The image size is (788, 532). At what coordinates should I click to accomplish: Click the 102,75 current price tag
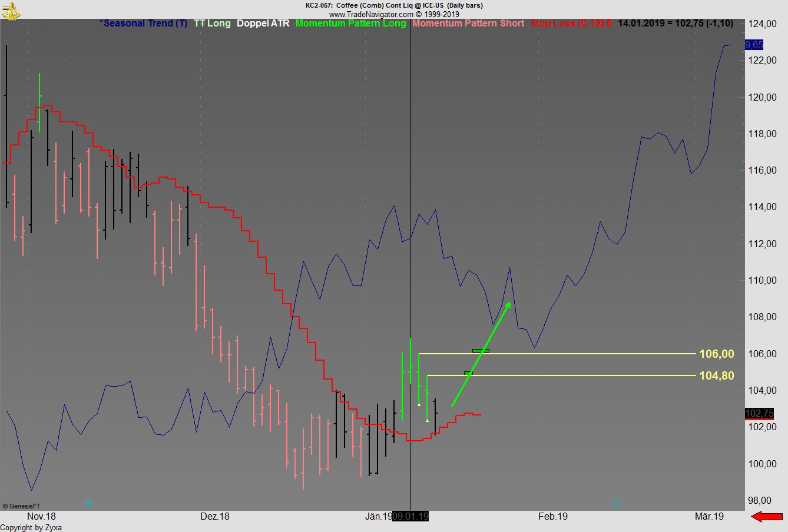pos(759,414)
